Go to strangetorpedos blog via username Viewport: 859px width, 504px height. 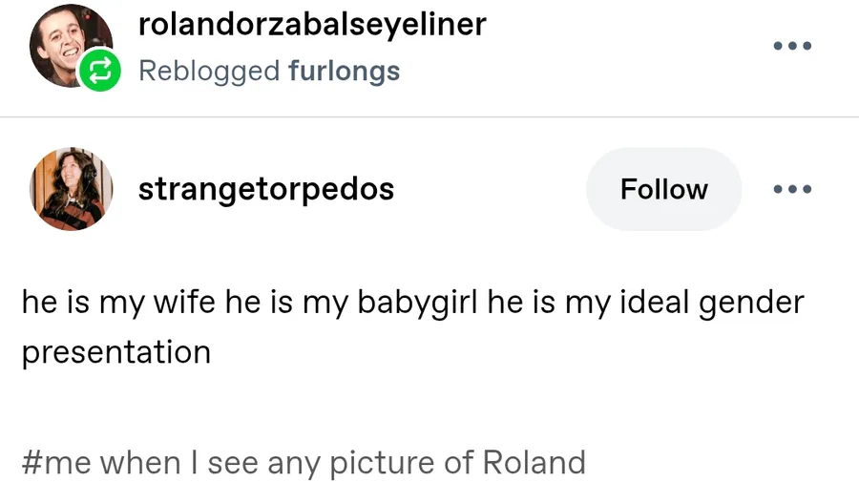click(266, 189)
